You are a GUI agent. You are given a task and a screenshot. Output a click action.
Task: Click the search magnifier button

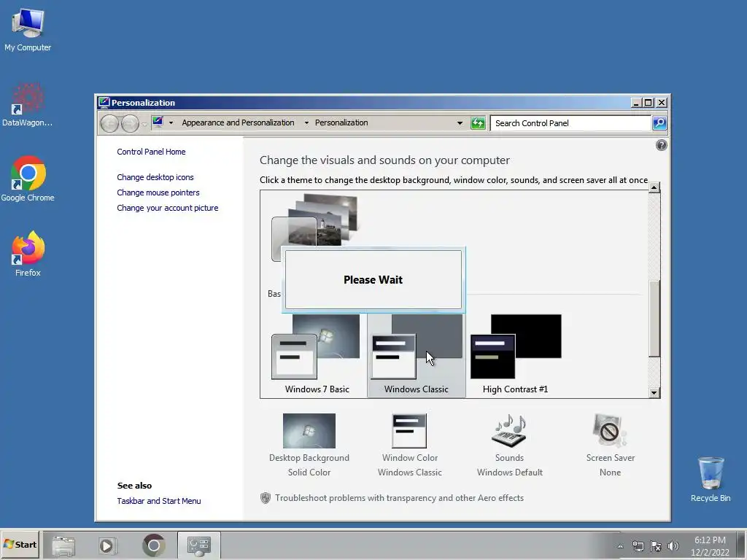click(659, 123)
